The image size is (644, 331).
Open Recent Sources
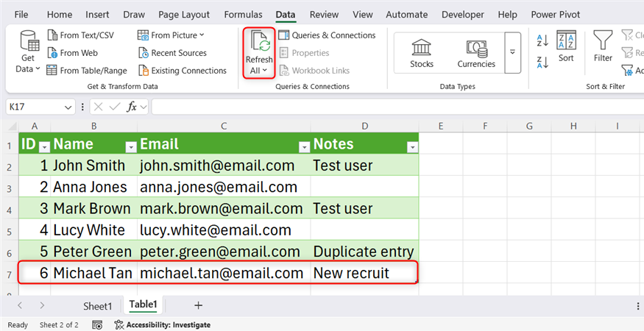[x=172, y=53]
